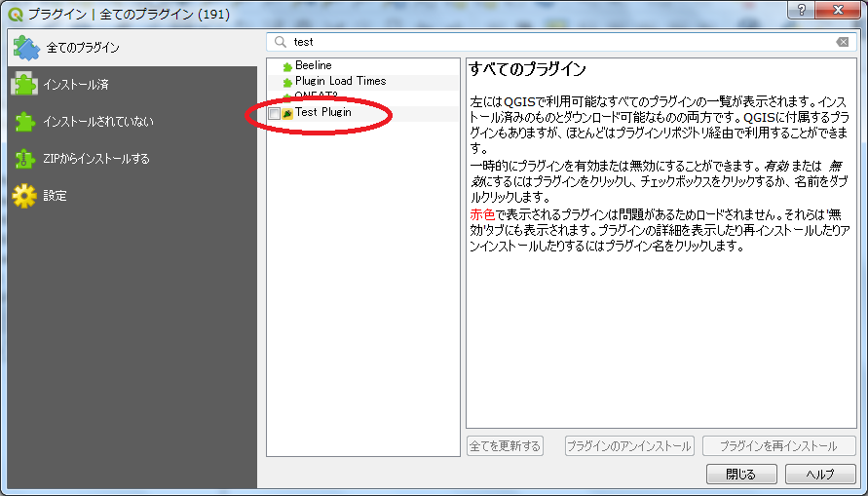Screen dimensions: 868x496
Task: Clear the search text with the X icon
Action: (x=842, y=42)
